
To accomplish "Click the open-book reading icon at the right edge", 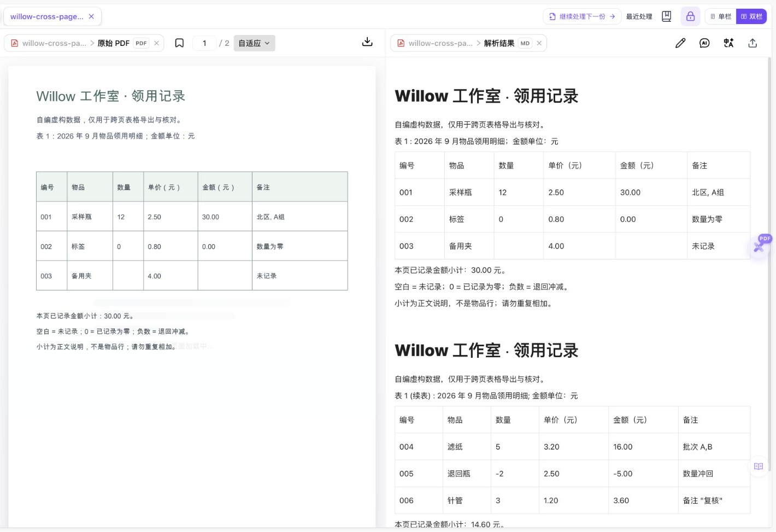I will (x=759, y=466).
